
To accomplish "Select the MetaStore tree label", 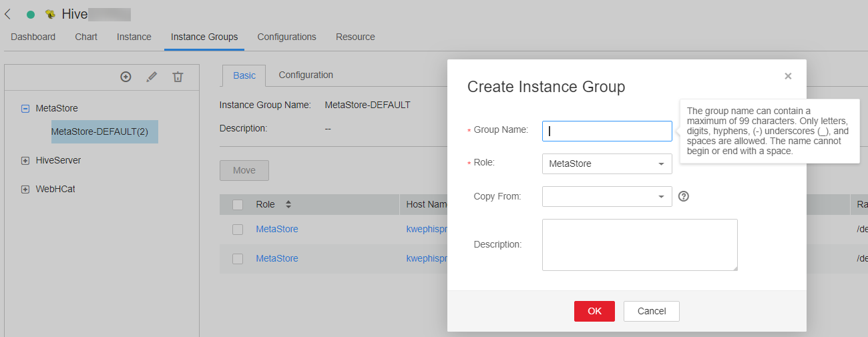I will pos(57,108).
